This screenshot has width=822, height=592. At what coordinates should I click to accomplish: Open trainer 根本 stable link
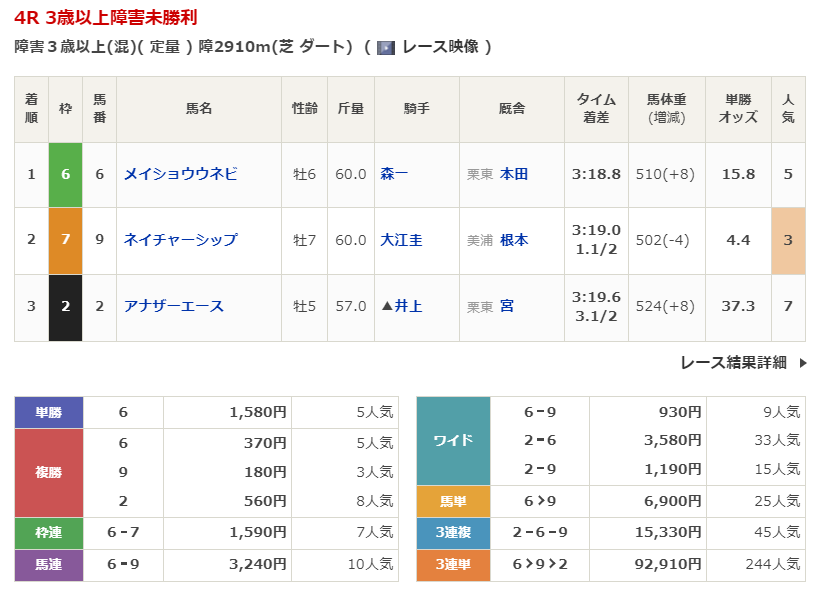pyautogui.click(x=514, y=240)
